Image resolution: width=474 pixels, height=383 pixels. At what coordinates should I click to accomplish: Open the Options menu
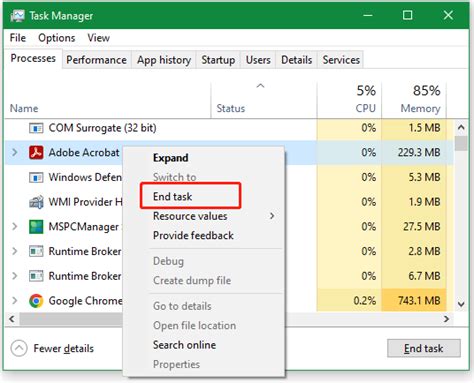pos(57,38)
